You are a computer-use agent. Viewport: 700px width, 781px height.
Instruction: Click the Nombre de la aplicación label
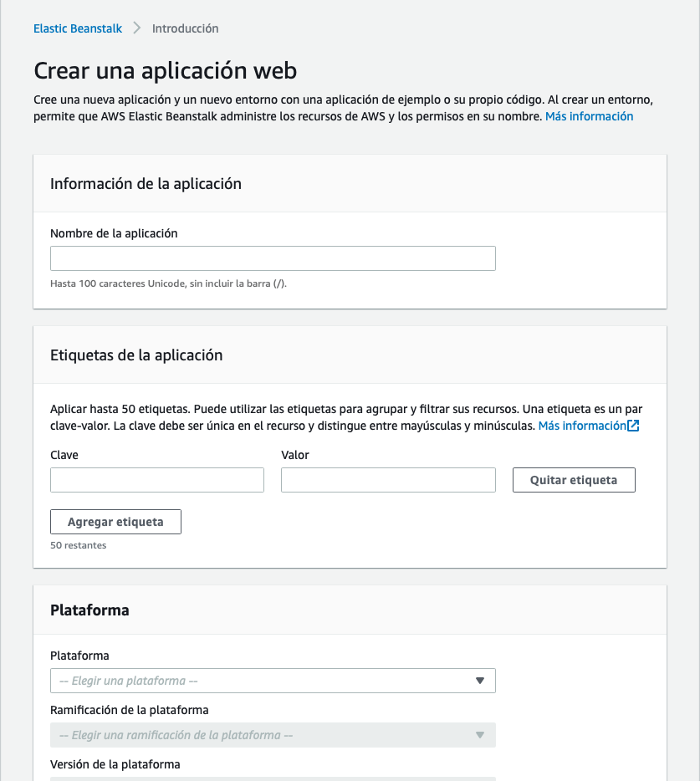coord(114,233)
